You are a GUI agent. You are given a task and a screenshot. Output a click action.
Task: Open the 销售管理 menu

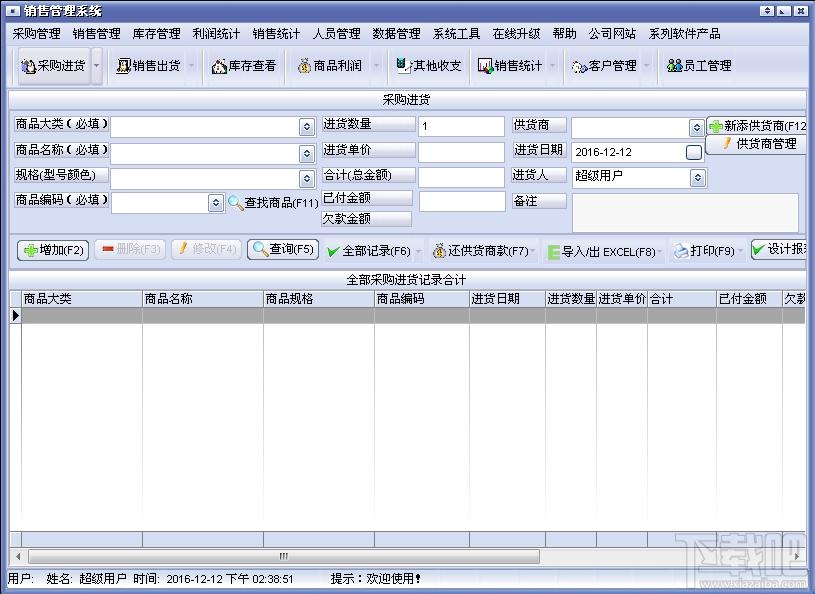[97, 34]
